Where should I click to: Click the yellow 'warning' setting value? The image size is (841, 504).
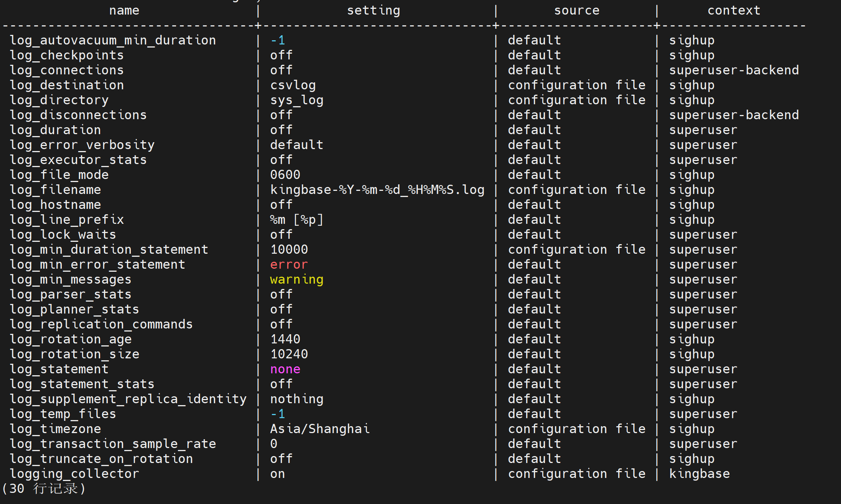(x=296, y=280)
